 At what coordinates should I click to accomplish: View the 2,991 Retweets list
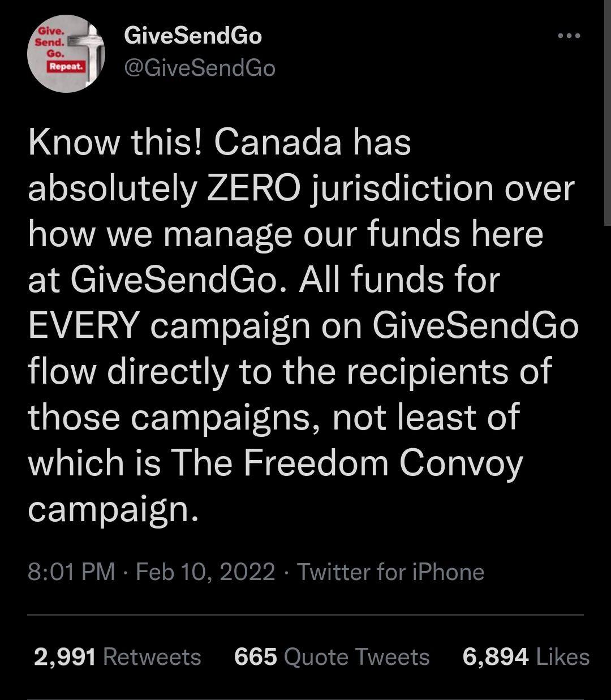click(x=117, y=657)
